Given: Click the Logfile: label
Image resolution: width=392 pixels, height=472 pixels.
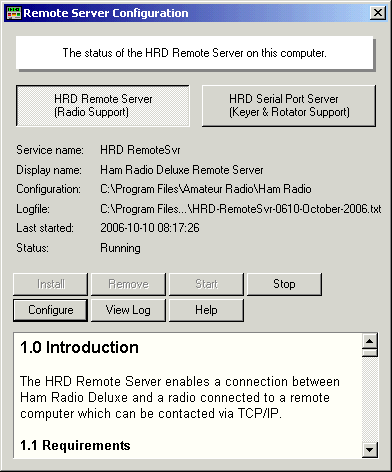Looking at the screenshot, I should click(x=33, y=209).
